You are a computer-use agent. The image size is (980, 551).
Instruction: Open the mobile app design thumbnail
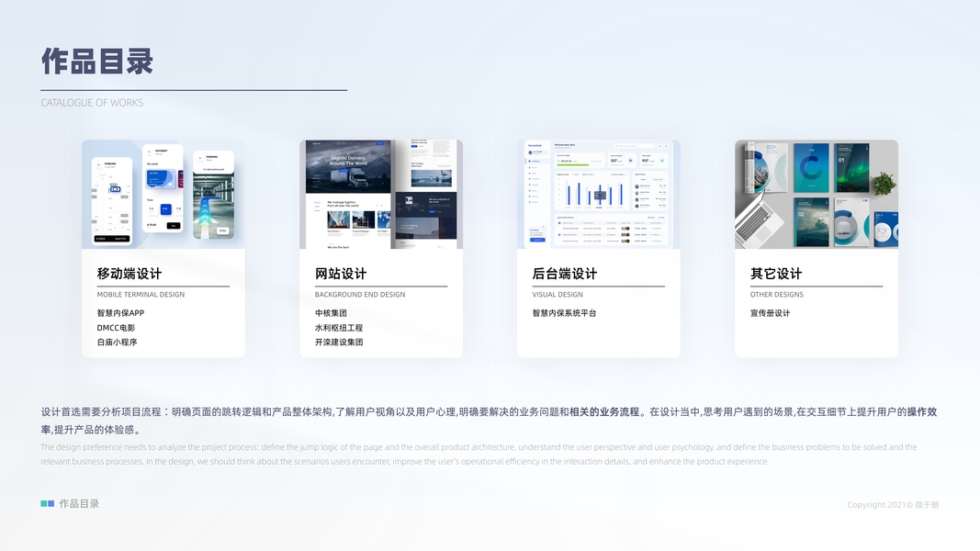click(x=163, y=195)
